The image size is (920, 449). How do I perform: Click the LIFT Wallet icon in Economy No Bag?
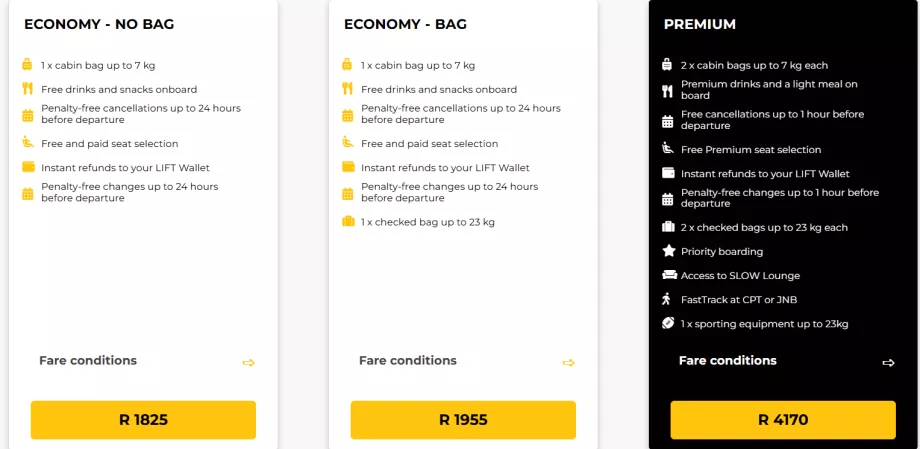point(28,167)
